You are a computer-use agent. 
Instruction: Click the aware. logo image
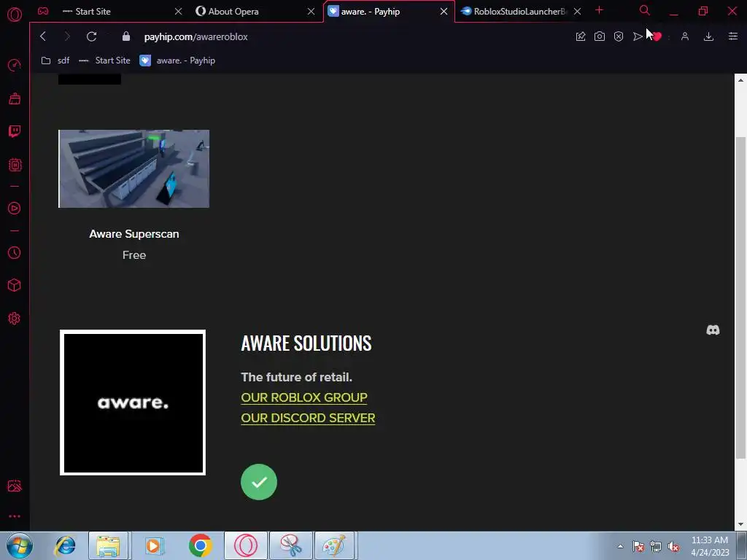tap(133, 402)
